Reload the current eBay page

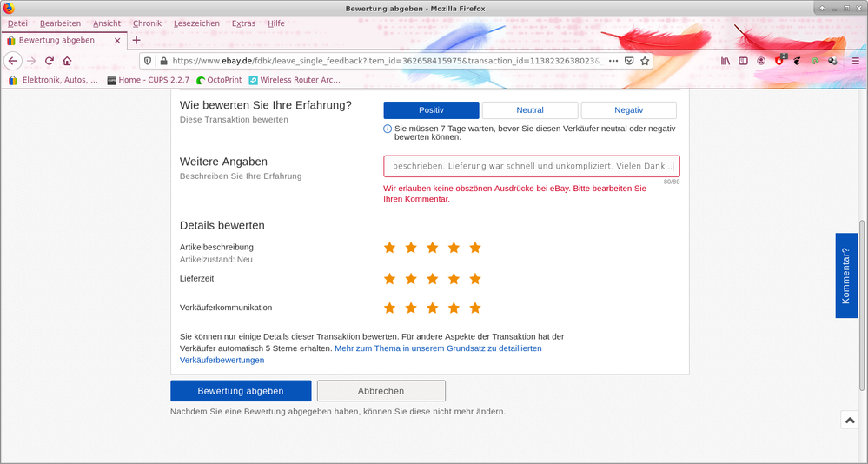tap(50, 61)
